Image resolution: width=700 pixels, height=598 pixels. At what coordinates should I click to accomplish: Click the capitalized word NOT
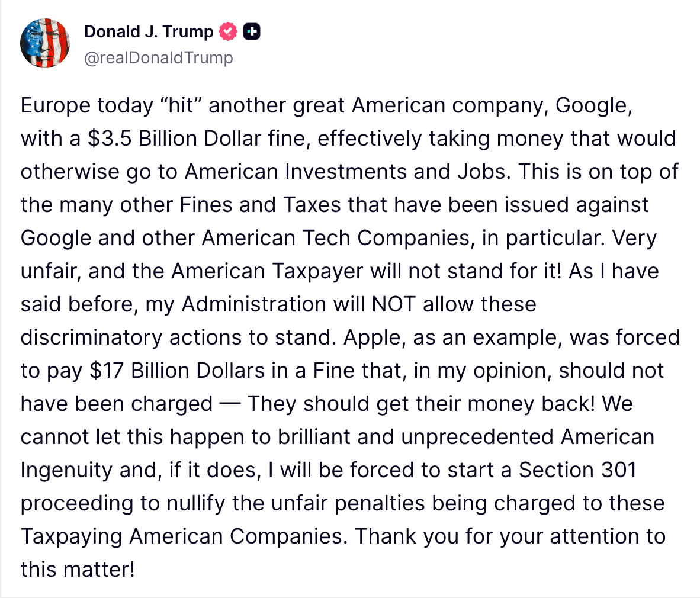pos(393,304)
